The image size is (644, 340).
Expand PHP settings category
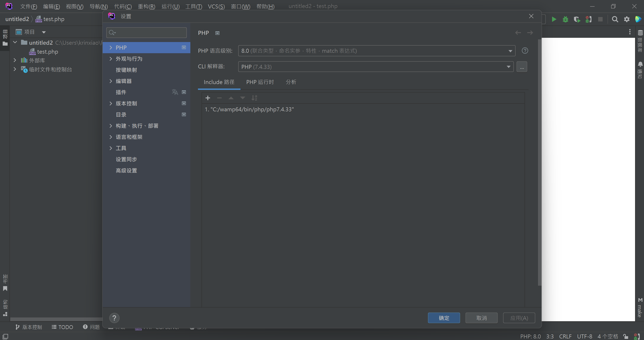click(111, 47)
